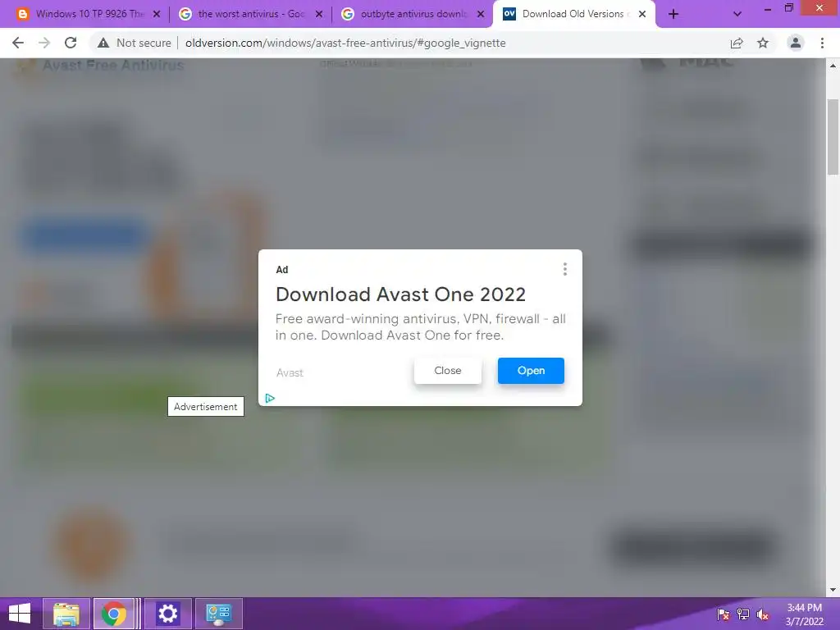
Task: Open the tab search dropdown
Action: coord(737,15)
